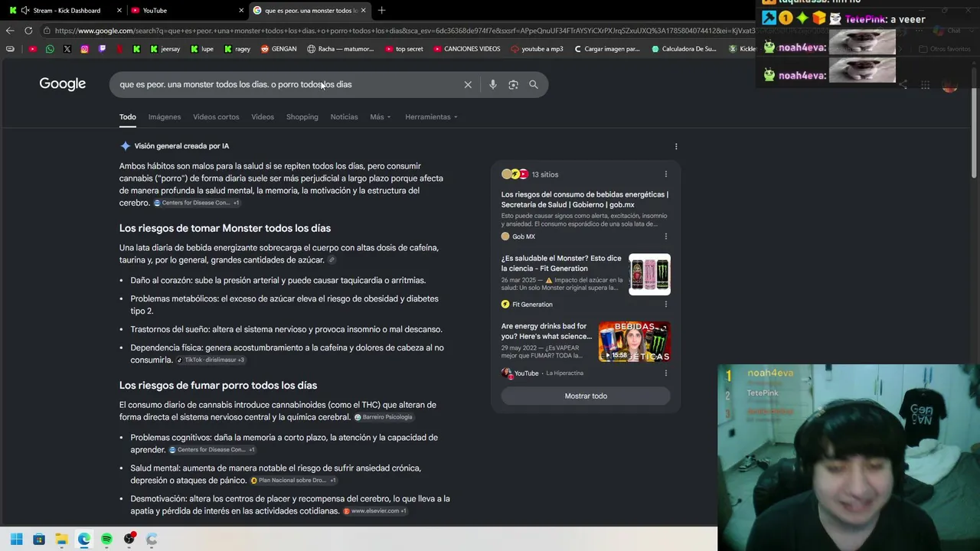
Task: Submit search with the magnifier icon
Action: coord(534,84)
